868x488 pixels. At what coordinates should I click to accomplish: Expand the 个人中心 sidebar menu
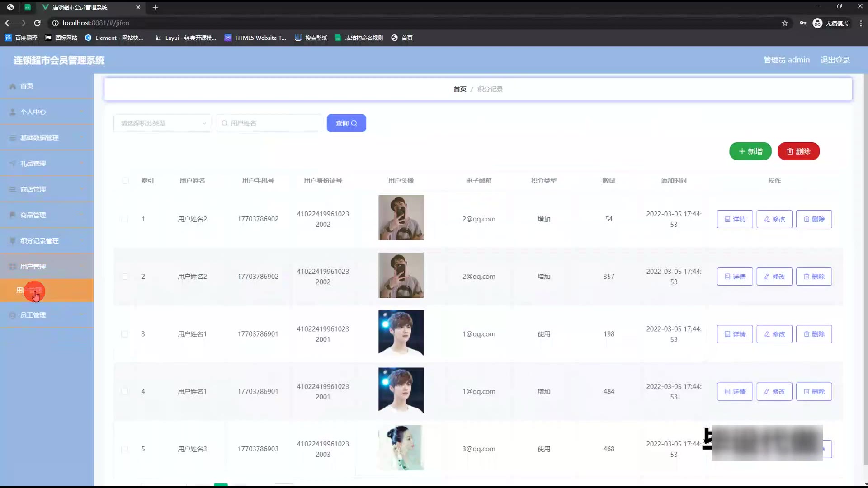pyautogui.click(x=47, y=112)
